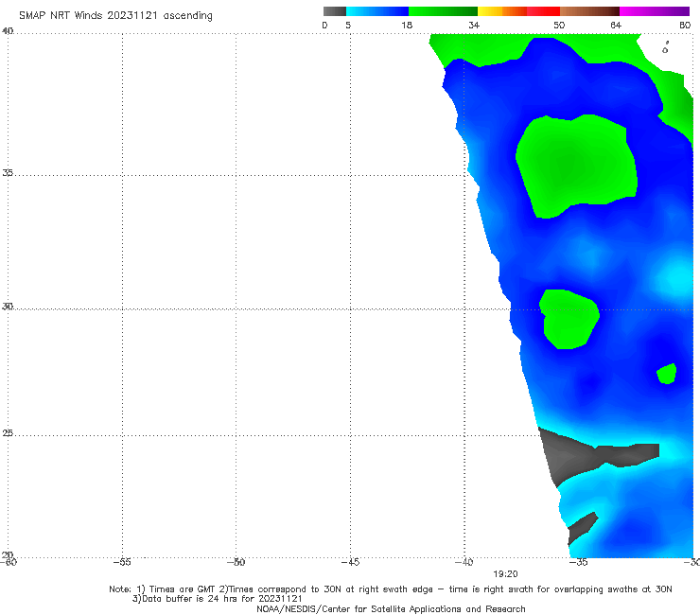Click the small green patch near 27N
Screen dimensions: 700x615
[667, 374]
